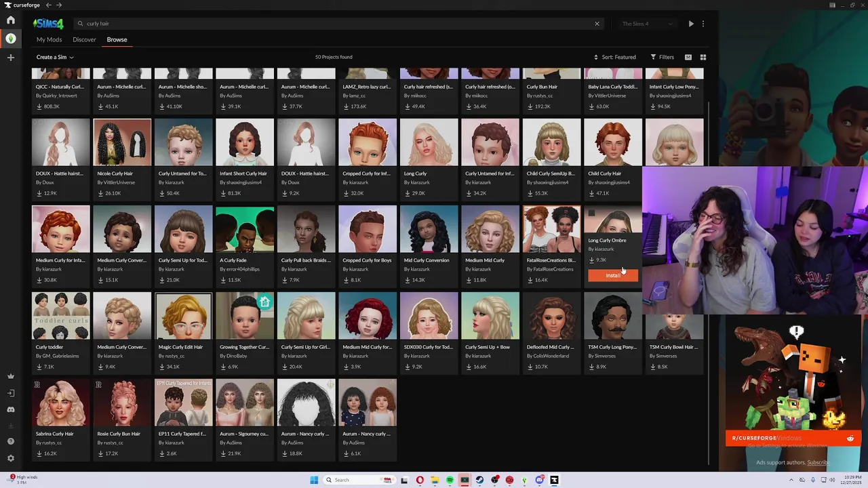
Task: Open the Cropped Curly for Boys thumbnail
Action: 368,228
